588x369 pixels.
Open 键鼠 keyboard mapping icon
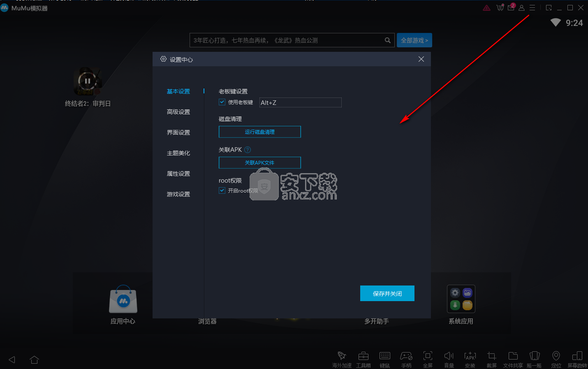pyautogui.click(x=385, y=356)
